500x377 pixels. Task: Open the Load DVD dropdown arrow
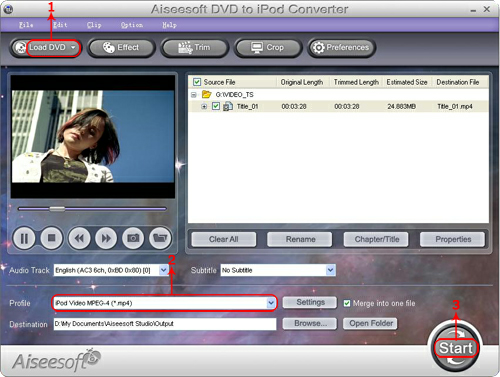point(73,48)
